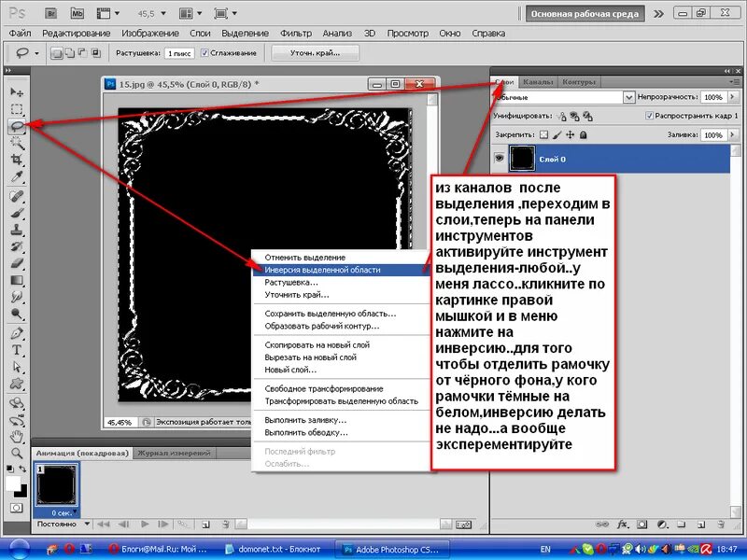
Task: Open Adobe Photoshop taskbar button
Action: 392,549
